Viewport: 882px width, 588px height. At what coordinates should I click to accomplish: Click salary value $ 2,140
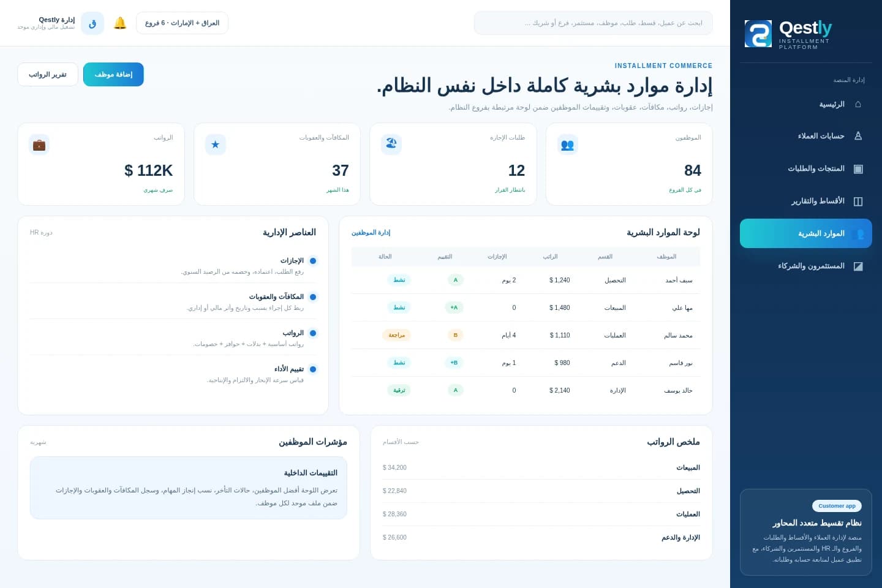point(560,390)
